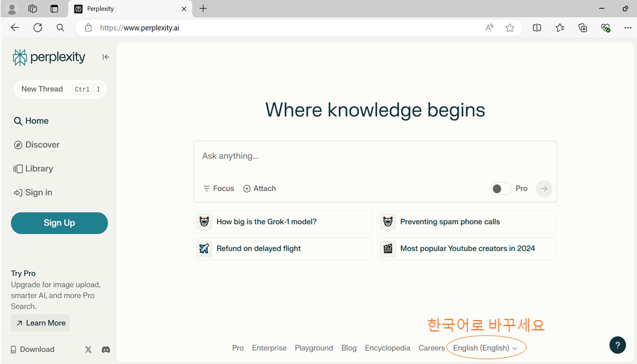
Task: Select 'Preventing spam phone calls' suggestion
Action: [467, 222]
